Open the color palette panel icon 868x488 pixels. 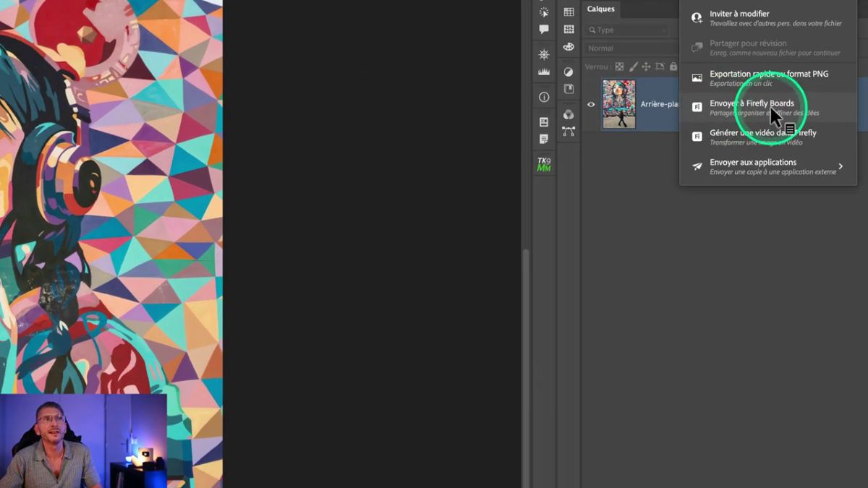[x=569, y=47]
